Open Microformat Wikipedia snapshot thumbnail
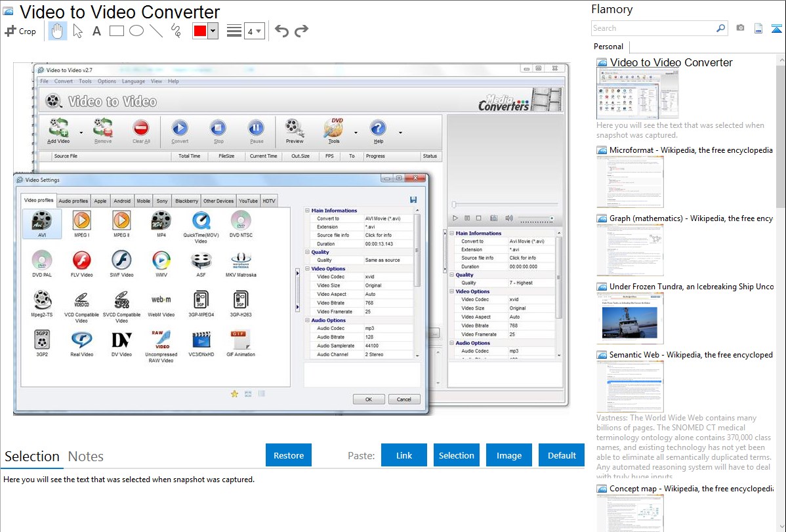 click(630, 182)
